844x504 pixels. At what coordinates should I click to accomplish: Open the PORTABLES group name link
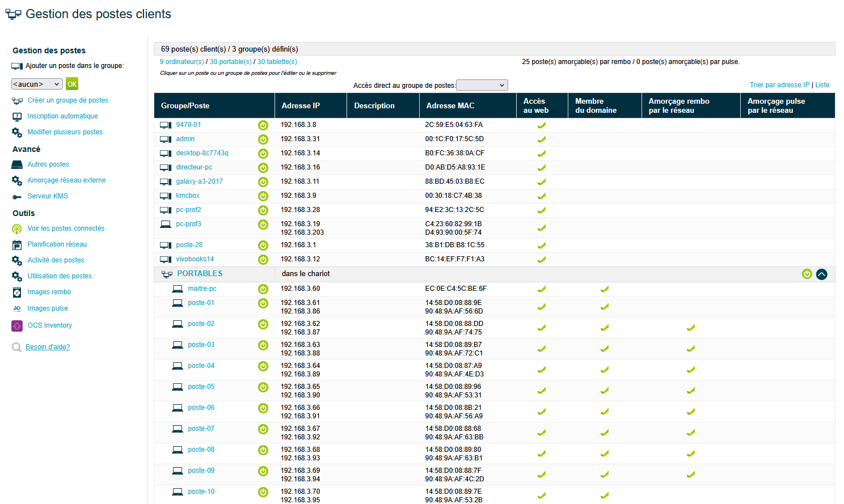(x=200, y=273)
